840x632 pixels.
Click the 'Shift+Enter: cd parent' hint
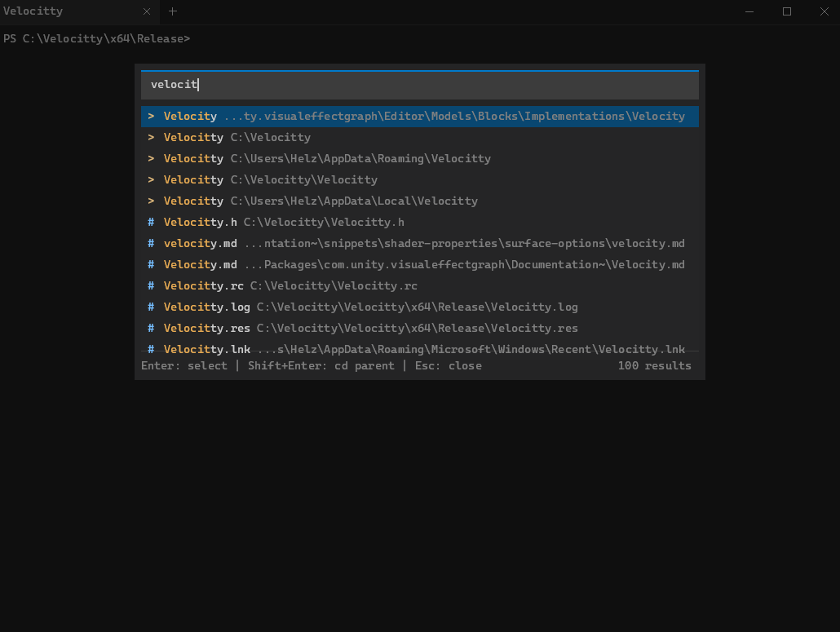tap(318, 365)
